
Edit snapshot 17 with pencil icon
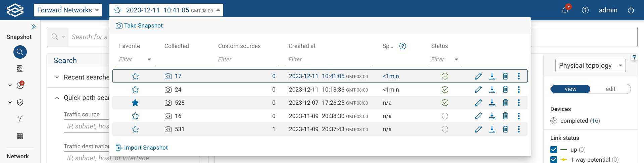click(x=479, y=76)
